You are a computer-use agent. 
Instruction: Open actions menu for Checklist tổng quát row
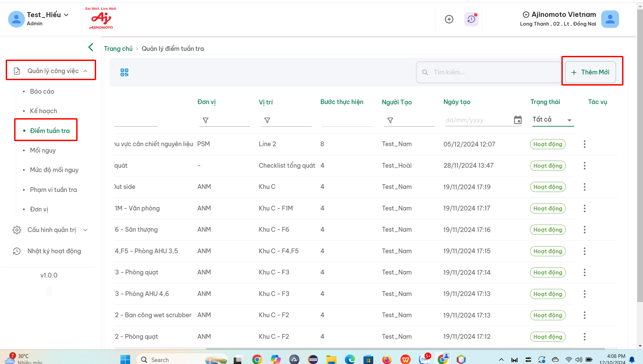tap(585, 166)
